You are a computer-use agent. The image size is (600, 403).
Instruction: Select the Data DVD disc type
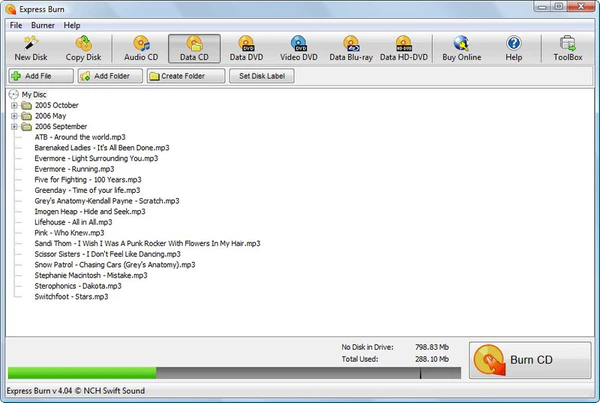pos(245,48)
